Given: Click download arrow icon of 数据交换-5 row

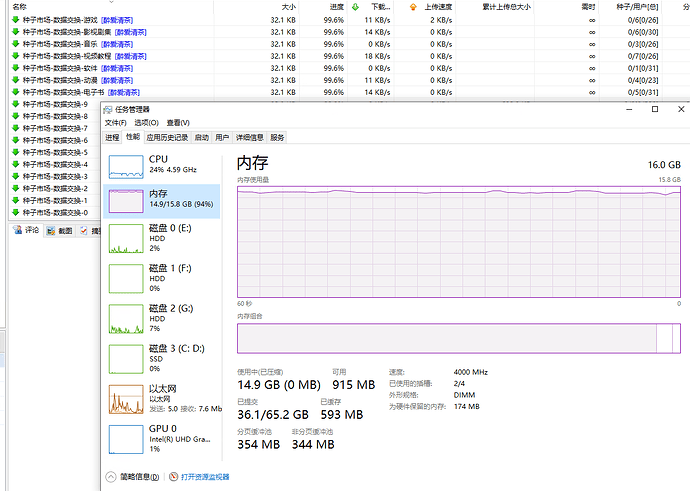Looking at the screenshot, I should (15, 152).
